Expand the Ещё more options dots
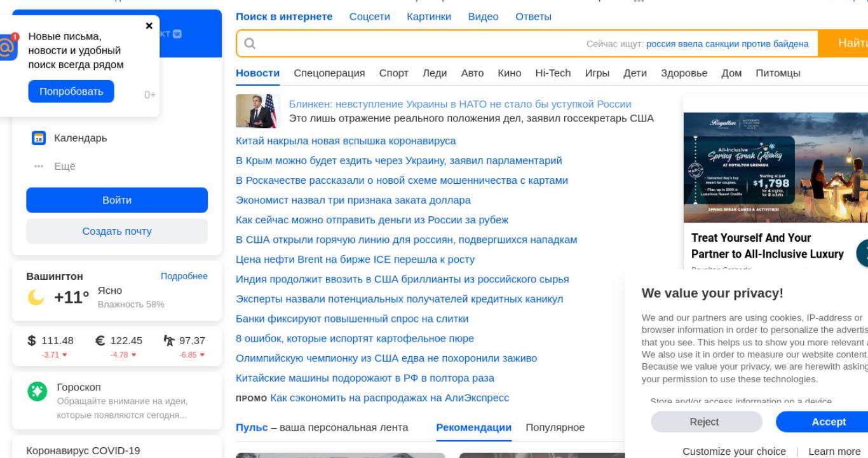Screen dimensions: 868x458 (38, 167)
